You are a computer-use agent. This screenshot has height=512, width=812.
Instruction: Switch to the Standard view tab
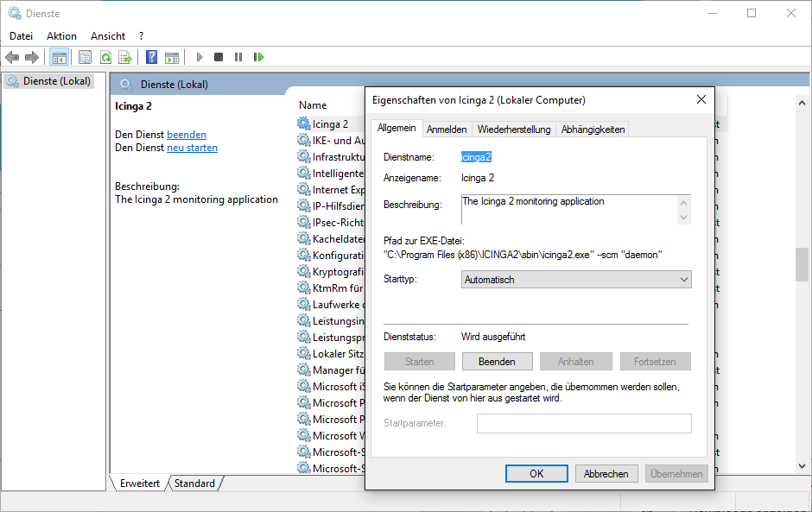(194, 483)
